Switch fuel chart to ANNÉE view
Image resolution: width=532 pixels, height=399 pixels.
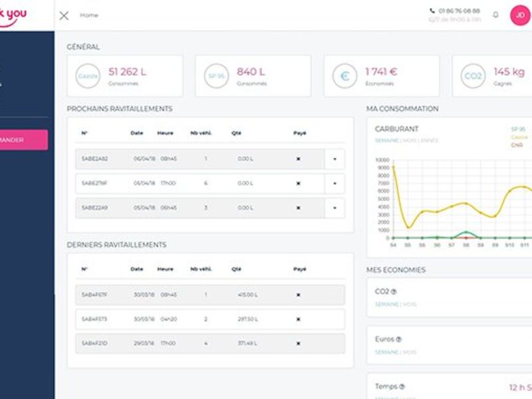(429, 140)
